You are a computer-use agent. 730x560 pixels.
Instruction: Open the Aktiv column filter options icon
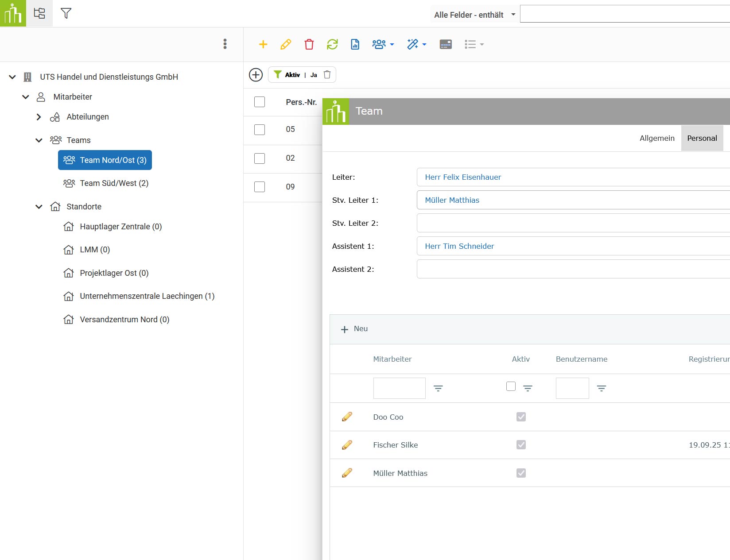click(528, 388)
